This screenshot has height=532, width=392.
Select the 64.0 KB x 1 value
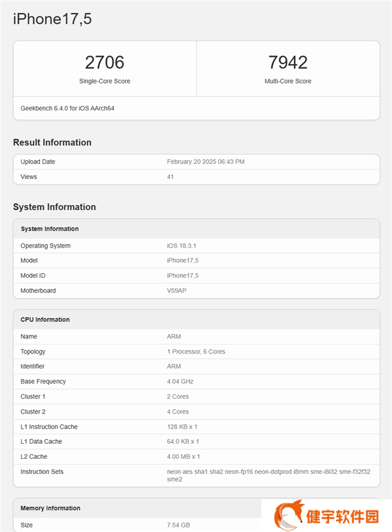[x=183, y=441]
